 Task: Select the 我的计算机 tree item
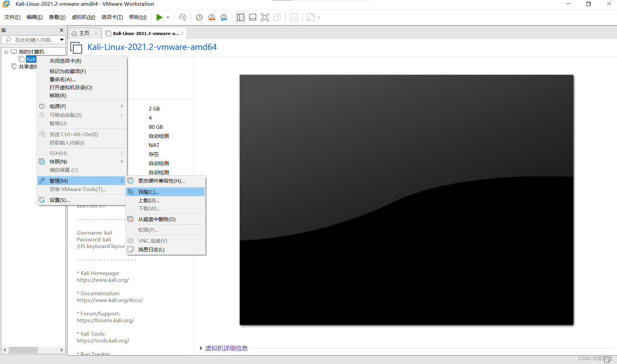(31, 52)
